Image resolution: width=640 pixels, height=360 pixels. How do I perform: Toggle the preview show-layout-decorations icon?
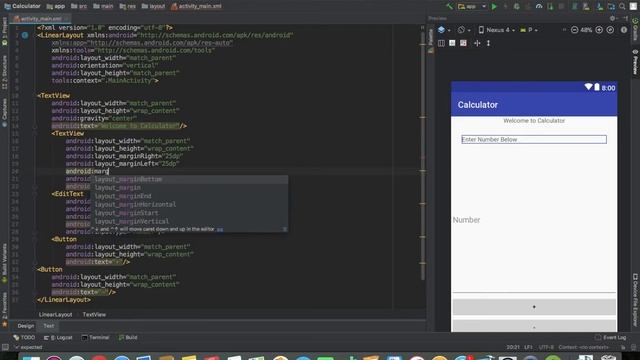click(452, 43)
